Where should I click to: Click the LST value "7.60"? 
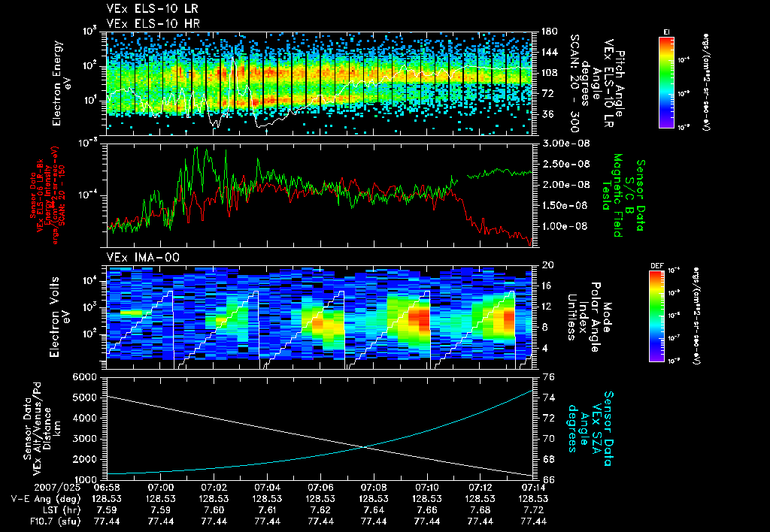tap(214, 510)
